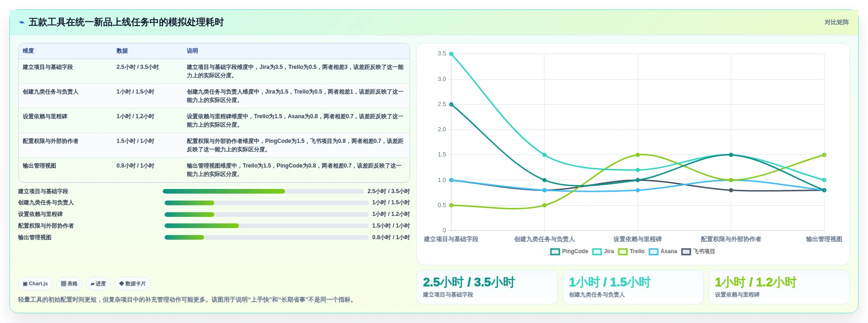Toggle Trello legend swatch

click(623, 252)
